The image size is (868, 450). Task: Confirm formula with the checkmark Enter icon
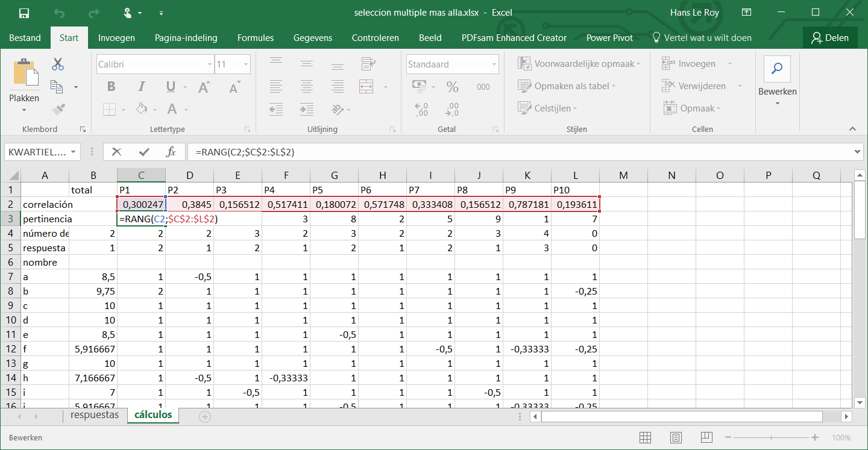point(144,152)
